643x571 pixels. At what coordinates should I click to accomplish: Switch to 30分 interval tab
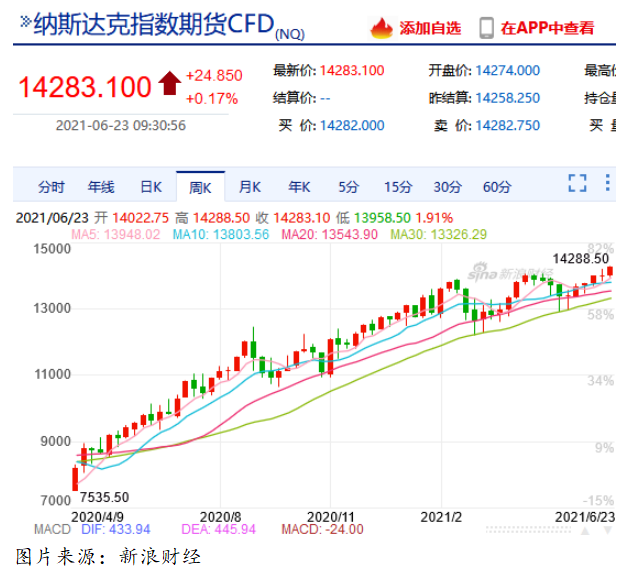pos(448,187)
